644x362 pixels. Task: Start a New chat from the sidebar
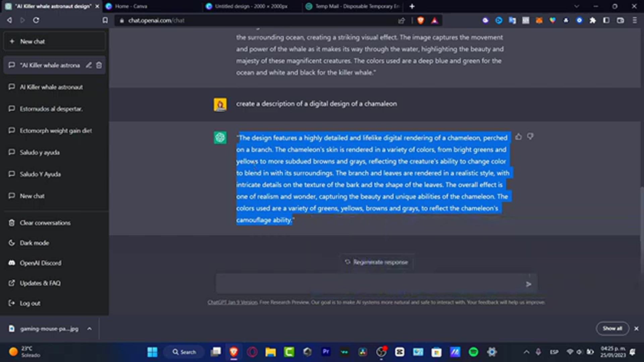54,41
